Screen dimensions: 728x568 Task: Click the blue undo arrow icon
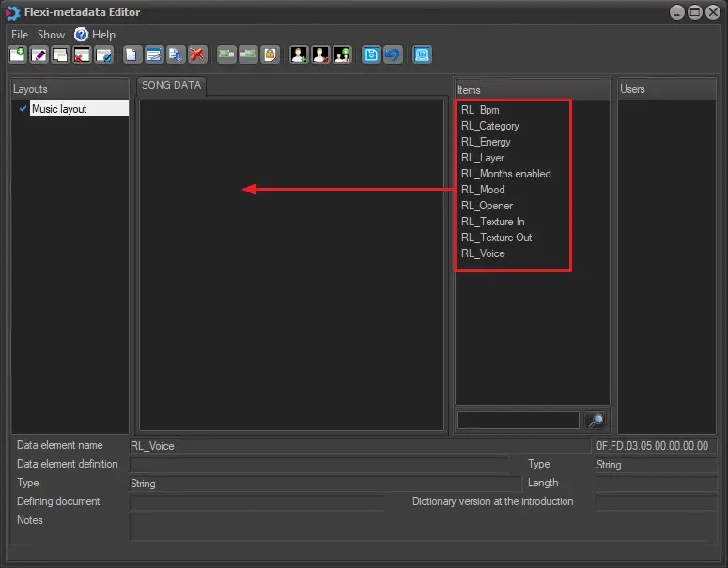pyautogui.click(x=393, y=54)
